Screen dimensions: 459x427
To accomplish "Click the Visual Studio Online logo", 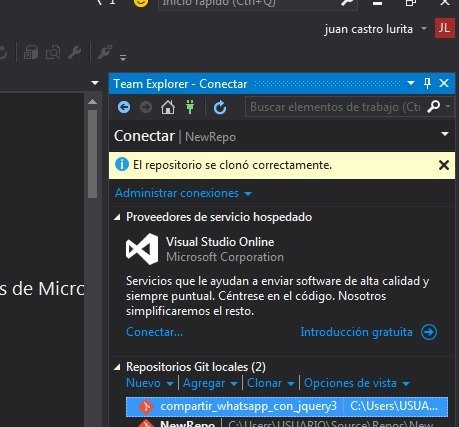I will 142,249.
